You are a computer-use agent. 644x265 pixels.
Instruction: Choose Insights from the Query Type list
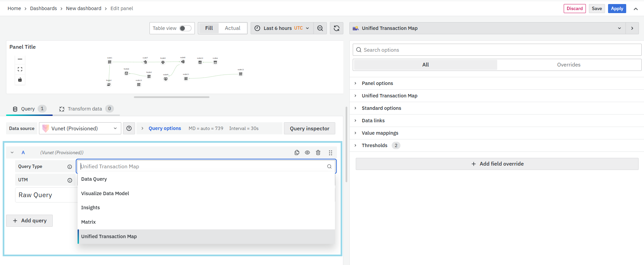(90, 208)
